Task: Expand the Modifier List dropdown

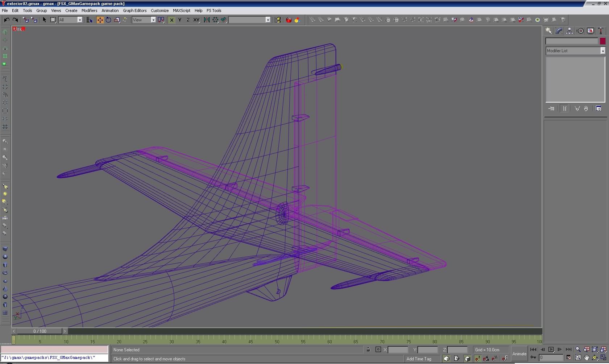Action: (602, 51)
